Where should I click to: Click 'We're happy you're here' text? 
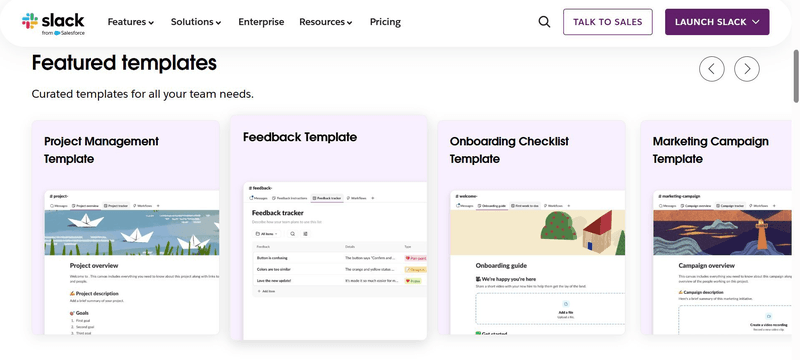coord(506,279)
